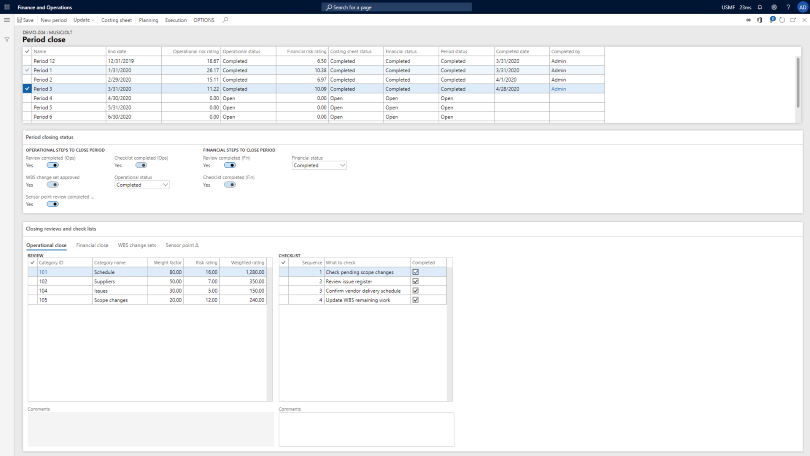Refresh the page with the refresh icon
810x456 pixels.
[x=782, y=20]
